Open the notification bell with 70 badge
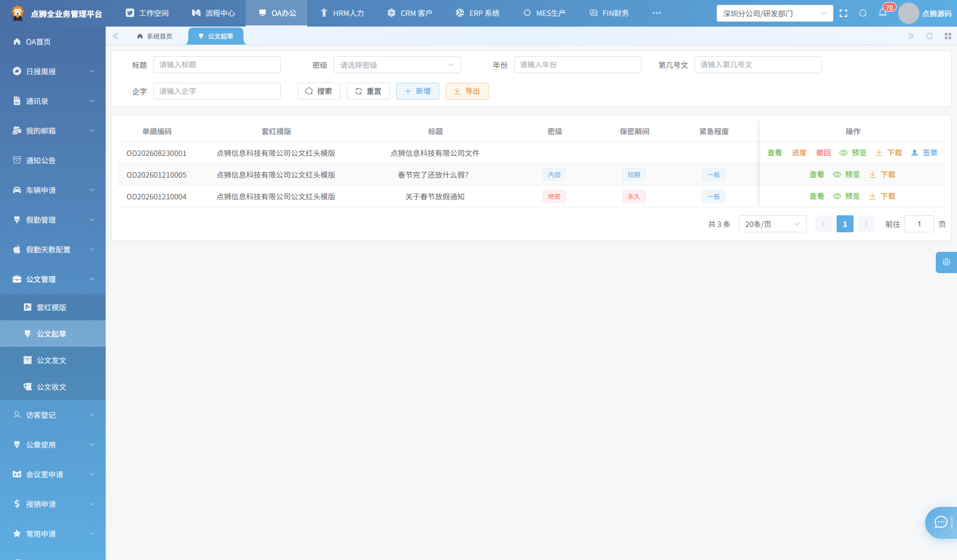The image size is (957, 560). (x=883, y=13)
